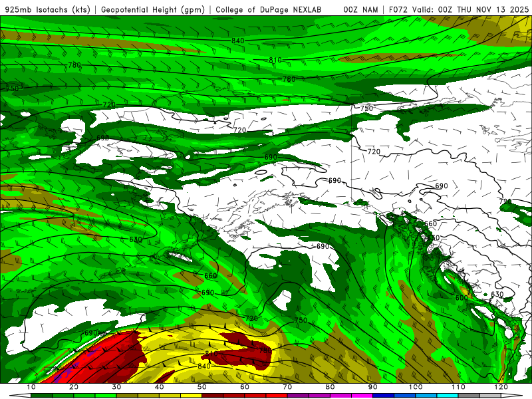
Task: Click the "F072 Valid: 00Z THU NOV 13 2025" text
Action: point(459,10)
